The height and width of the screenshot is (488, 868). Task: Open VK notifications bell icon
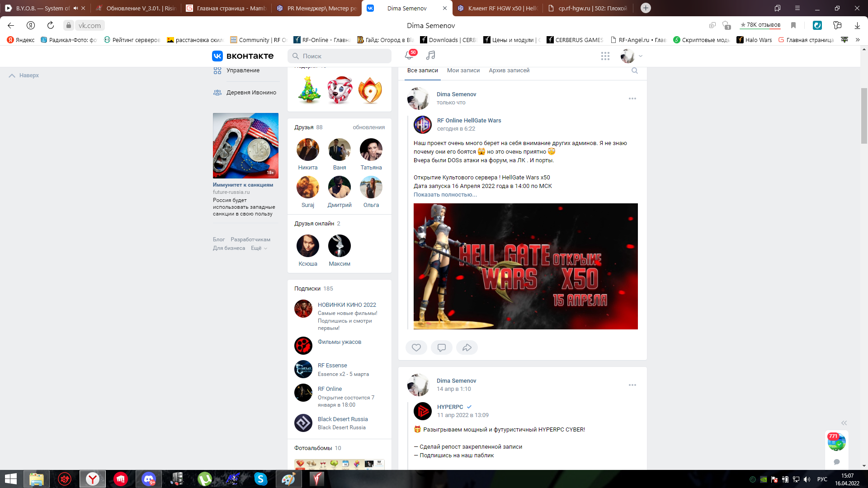[x=409, y=56]
